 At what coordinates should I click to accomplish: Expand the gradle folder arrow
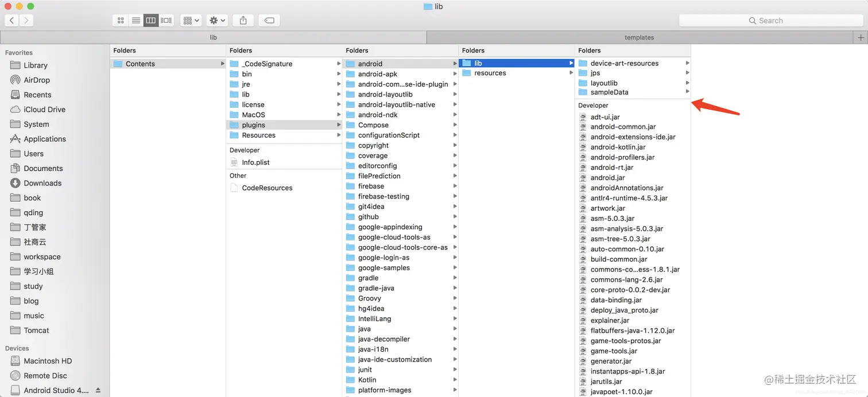pos(455,278)
